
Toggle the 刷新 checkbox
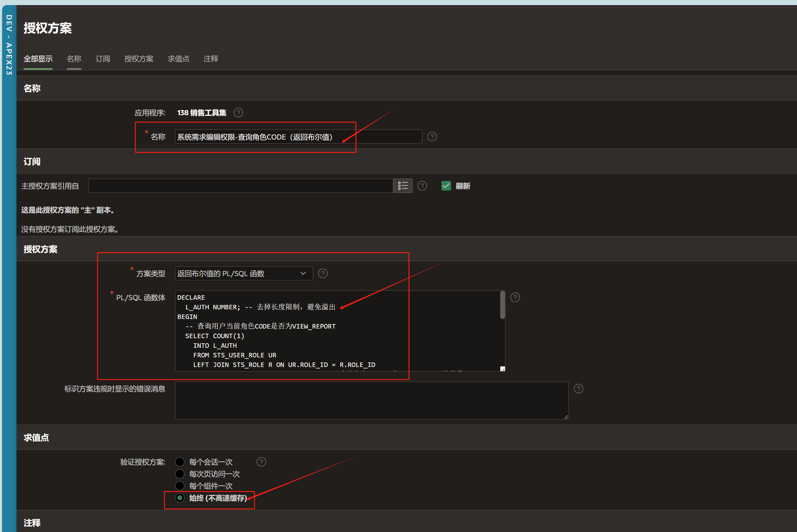[446, 186]
